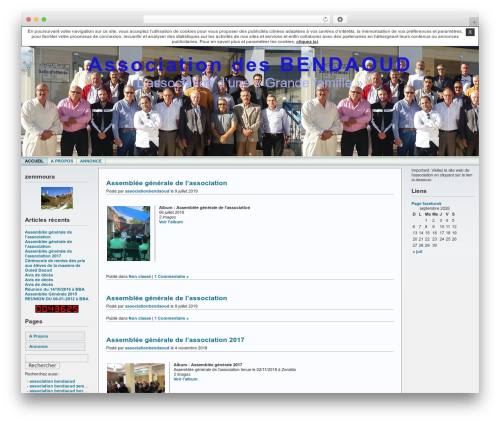Viewport: 500px width, 423px height.
Task: Click the browser reload icon
Action: coord(325,19)
